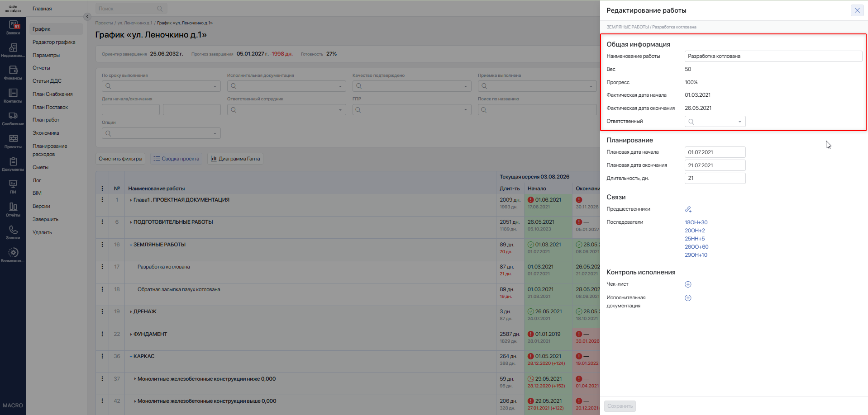Open the Контакты sidebar icon
This screenshot has width=868, height=415.
pyautogui.click(x=13, y=95)
